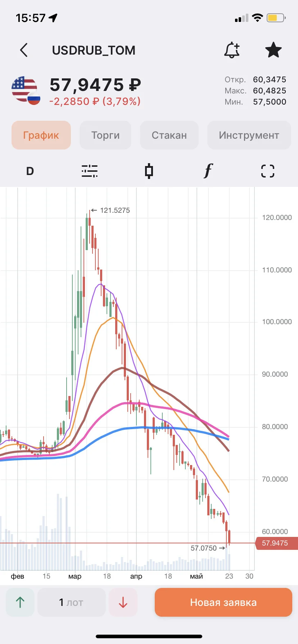Screen dimensions: 298x644
Task: Tap the change value -2,2850 ₽ (3,79%)
Action: tap(95, 101)
